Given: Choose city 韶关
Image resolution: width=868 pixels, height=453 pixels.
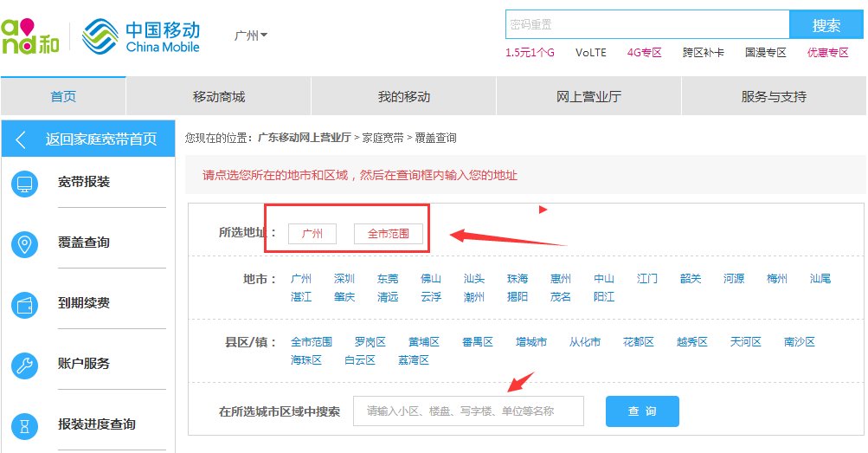Looking at the screenshot, I should click(x=691, y=279).
